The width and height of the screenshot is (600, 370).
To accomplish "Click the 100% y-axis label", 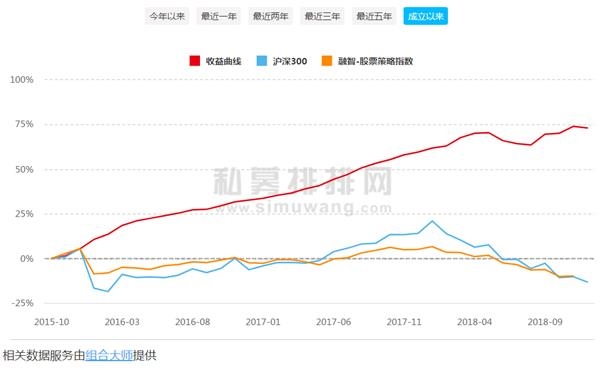I will click(x=22, y=80).
